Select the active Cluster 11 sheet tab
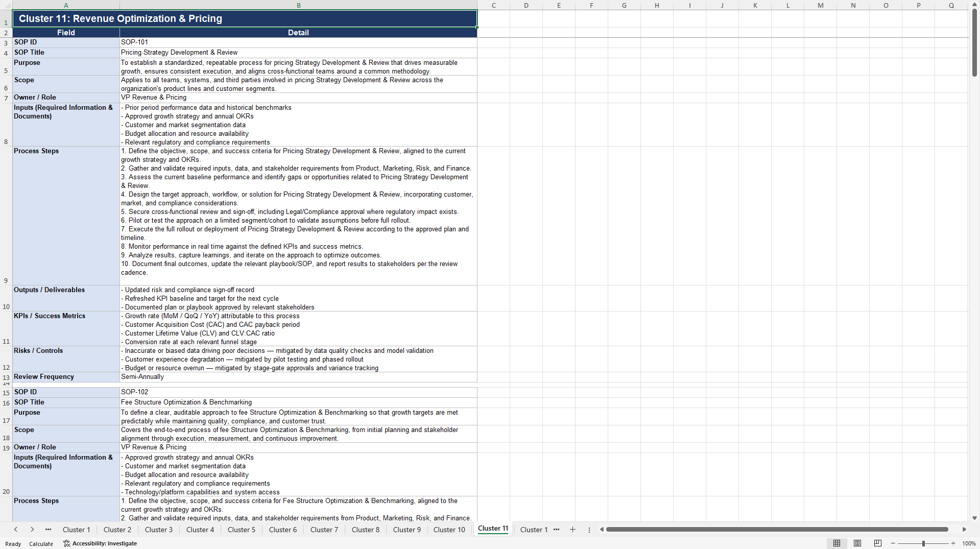The image size is (980, 549). click(493, 529)
